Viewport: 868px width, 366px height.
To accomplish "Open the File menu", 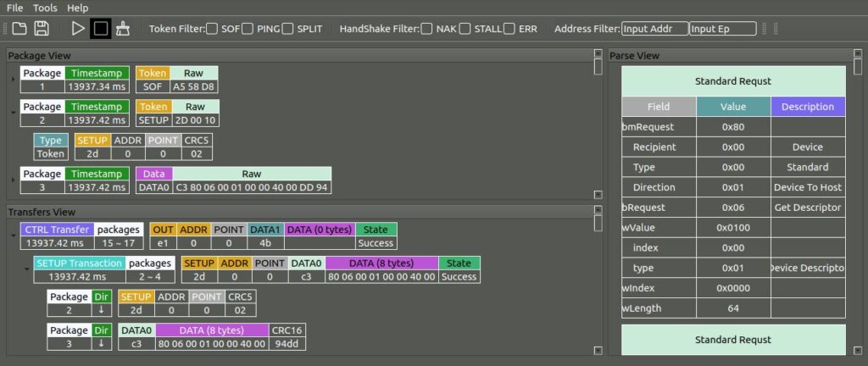I will pyautogui.click(x=15, y=8).
